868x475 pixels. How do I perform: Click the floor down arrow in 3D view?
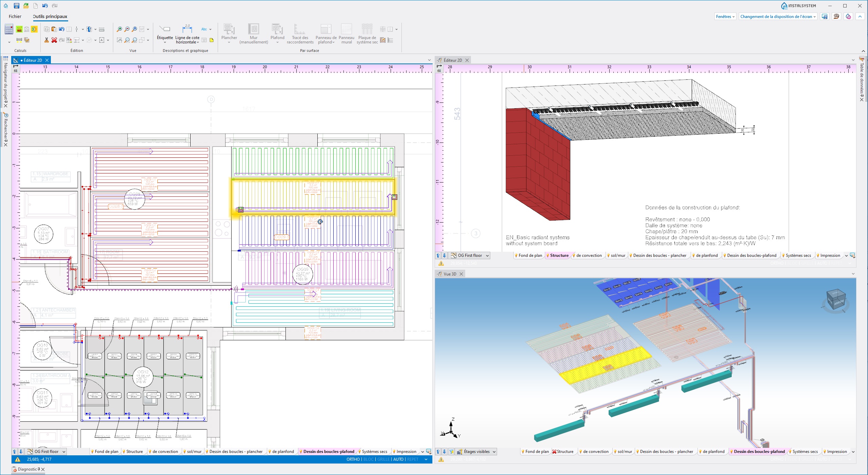click(x=445, y=452)
